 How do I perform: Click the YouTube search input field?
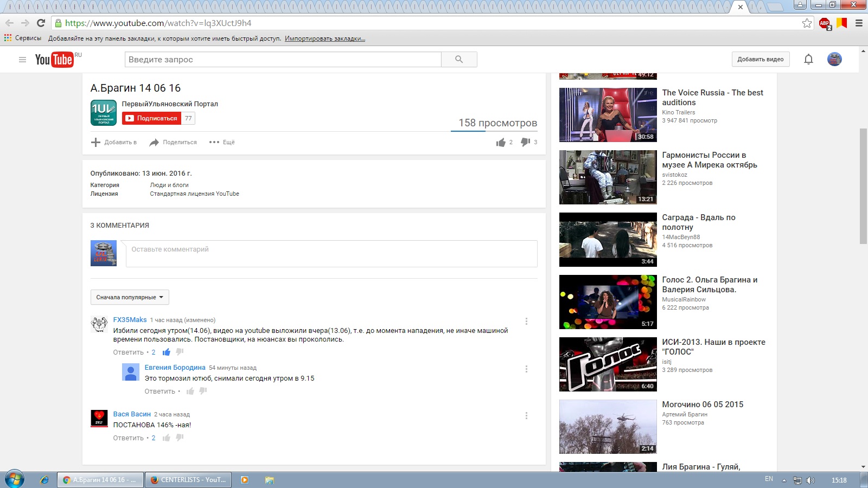(283, 60)
